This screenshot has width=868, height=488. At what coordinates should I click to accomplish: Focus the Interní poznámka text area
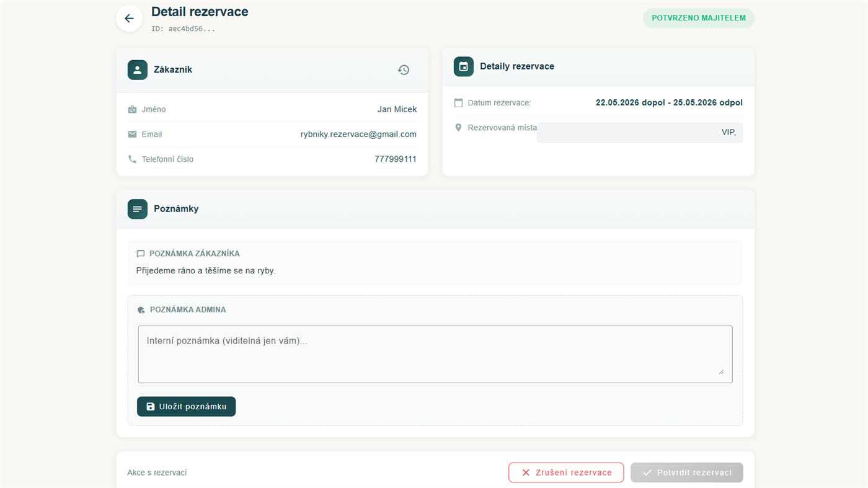(435, 355)
